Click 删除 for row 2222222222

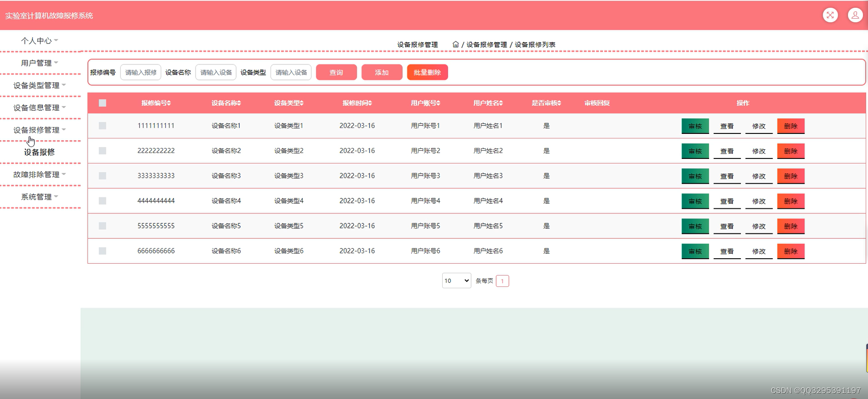791,151
